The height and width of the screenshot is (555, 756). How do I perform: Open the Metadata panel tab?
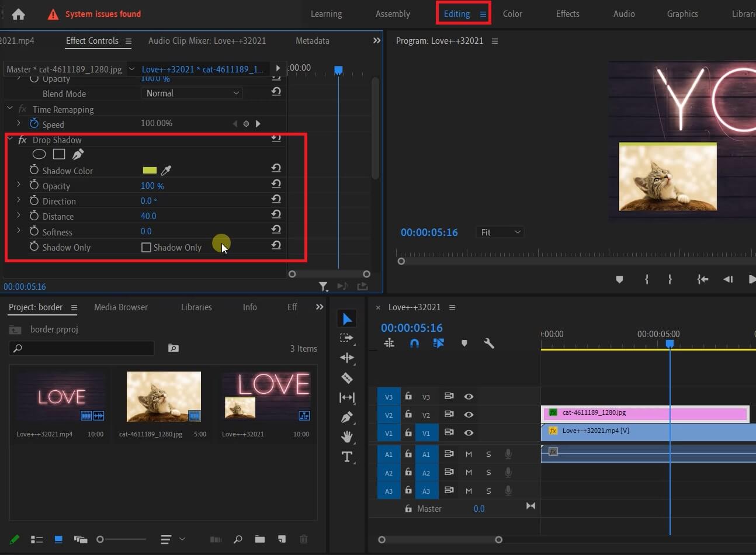click(x=312, y=41)
